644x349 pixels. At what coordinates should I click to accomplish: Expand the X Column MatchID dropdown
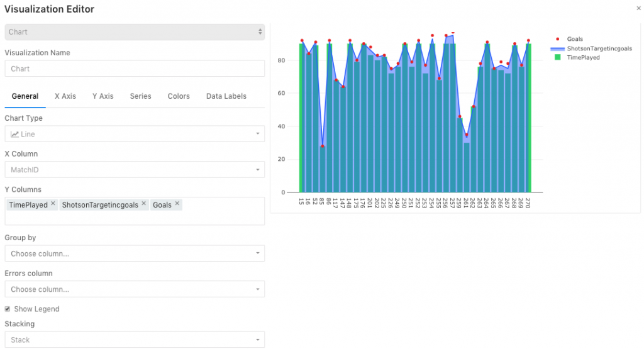135,170
